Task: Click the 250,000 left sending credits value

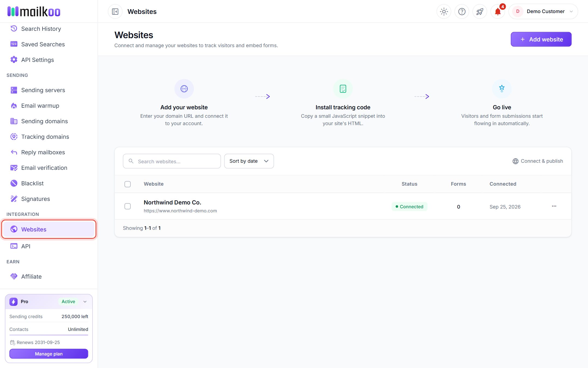Action: click(75, 316)
